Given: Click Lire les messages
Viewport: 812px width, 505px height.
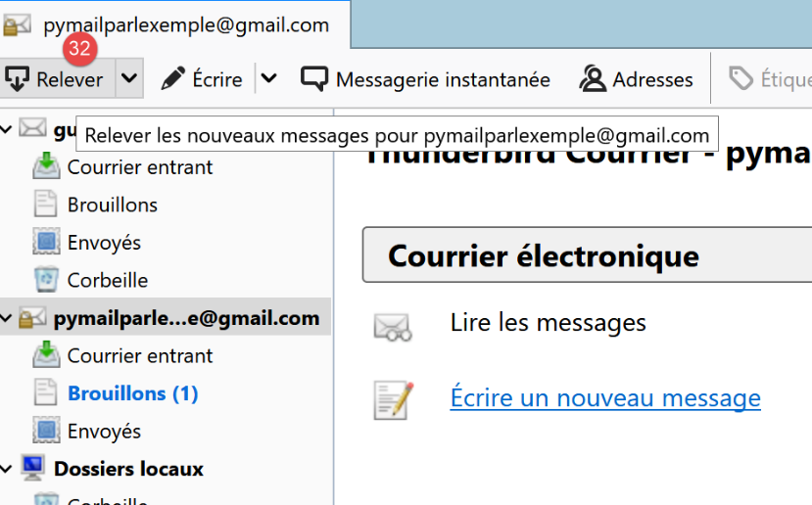Looking at the screenshot, I should pos(548,322).
